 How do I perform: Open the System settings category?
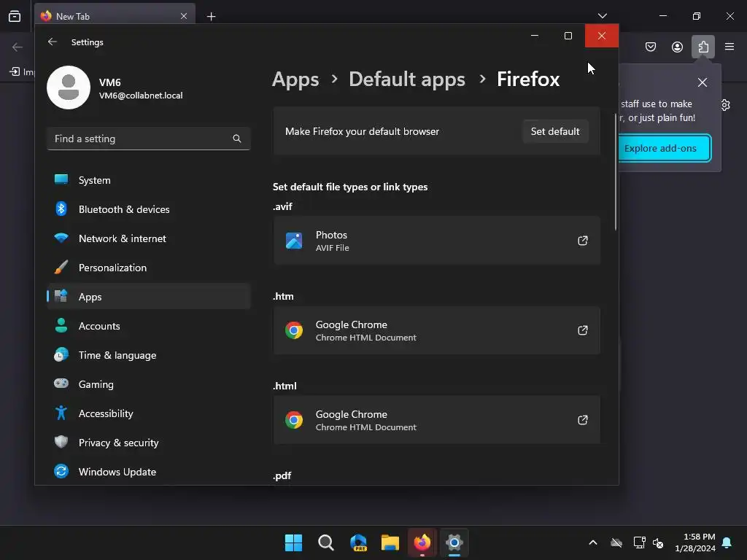pos(149,180)
